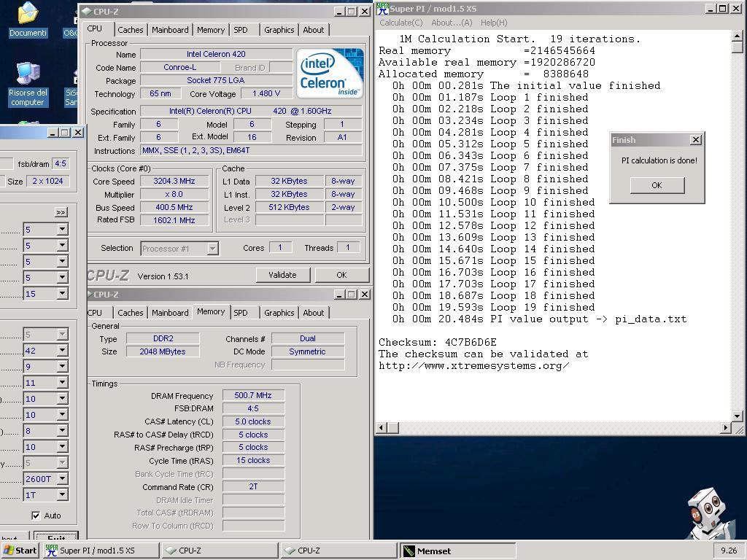The image size is (747, 560).
Task: Click the Core Voltage 1.480 V value
Action: pyautogui.click(x=266, y=94)
